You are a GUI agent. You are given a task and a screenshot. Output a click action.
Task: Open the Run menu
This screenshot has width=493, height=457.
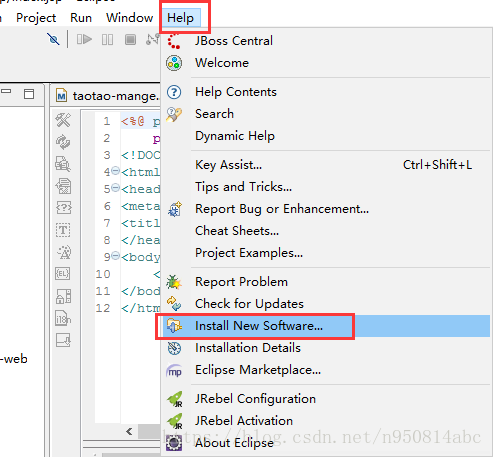click(81, 17)
